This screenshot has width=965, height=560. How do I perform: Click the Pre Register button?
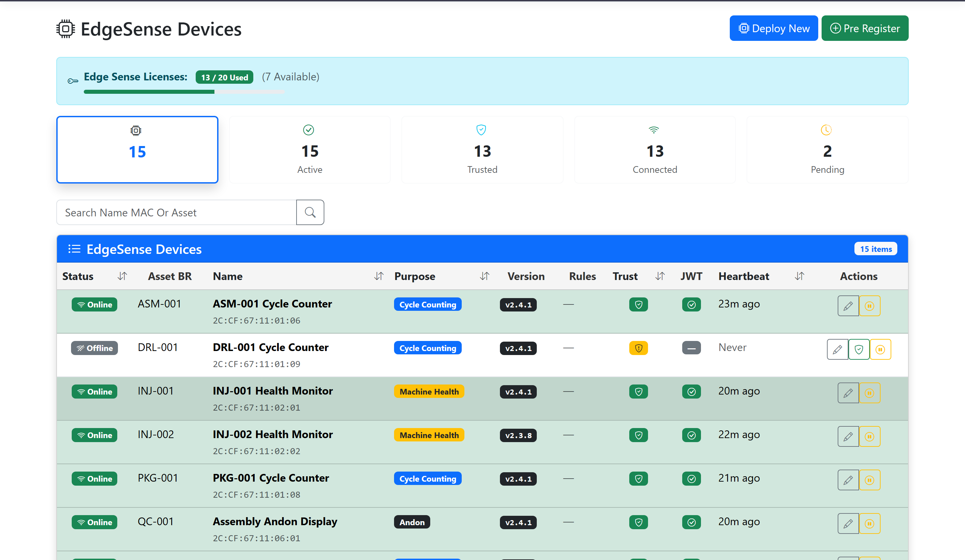865,28
